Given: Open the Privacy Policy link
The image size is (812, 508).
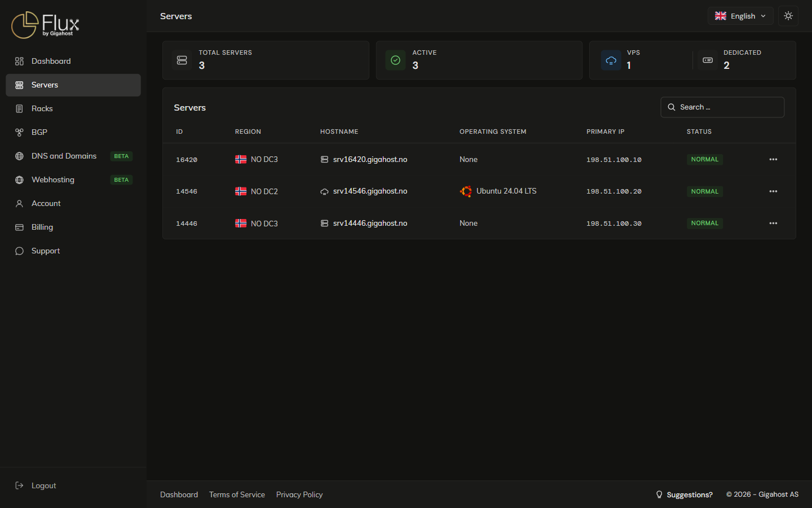Looking at the screenshot, I should (299, 494).
